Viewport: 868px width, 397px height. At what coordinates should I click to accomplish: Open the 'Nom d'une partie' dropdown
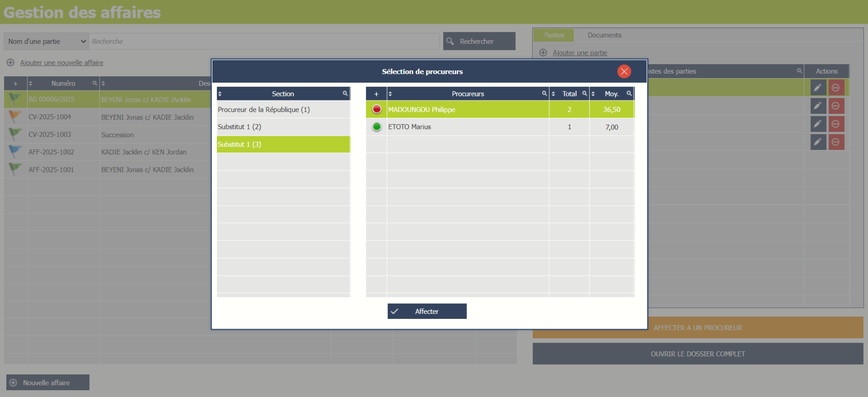pyautogui.click(x=46, y=42)
